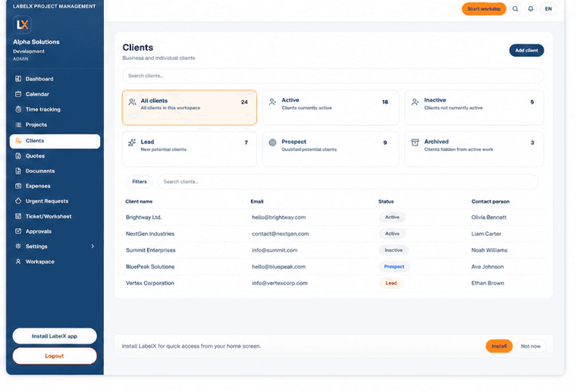Click the Inactive status badge for Summit
The image size is (576, 392).
(x=393, y=250)
